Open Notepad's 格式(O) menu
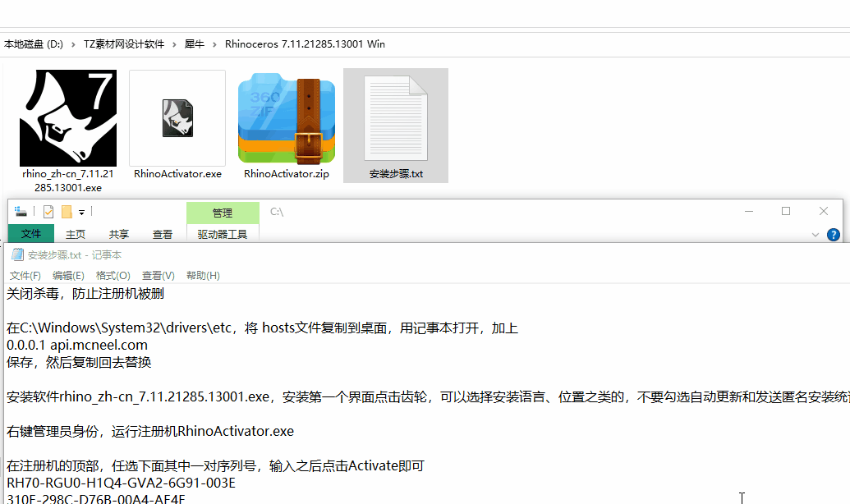 pyautogui.click(x=113, y=275)
